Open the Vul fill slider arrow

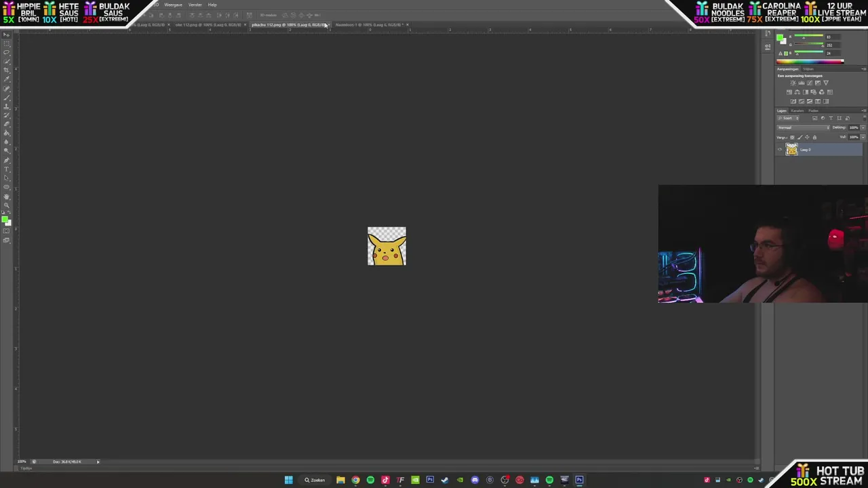(863, 137)
